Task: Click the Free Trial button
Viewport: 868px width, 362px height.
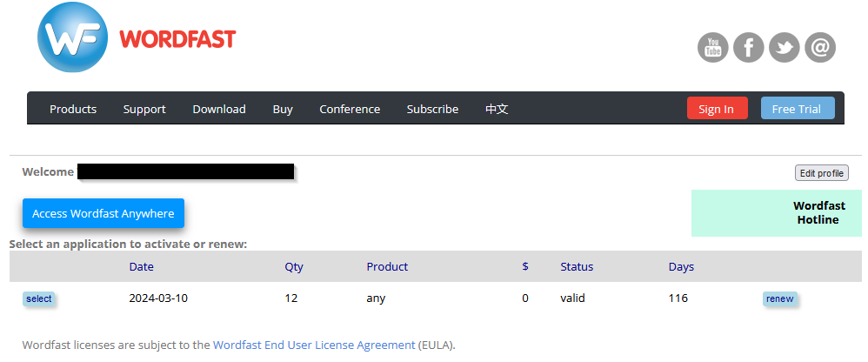Action: 798,109
